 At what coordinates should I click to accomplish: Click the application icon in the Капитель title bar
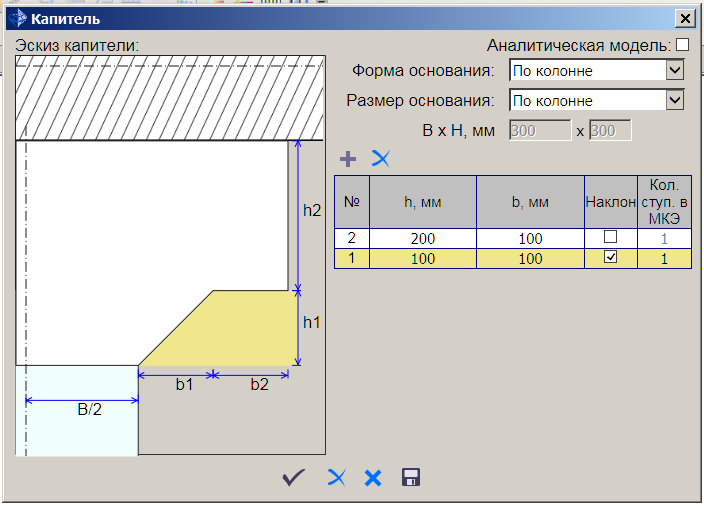tap(18, 19)
